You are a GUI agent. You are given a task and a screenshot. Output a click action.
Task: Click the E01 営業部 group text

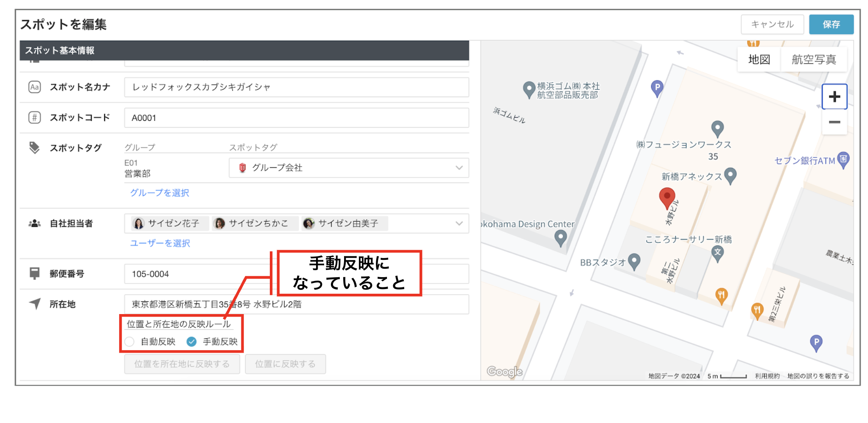[137, 168]
